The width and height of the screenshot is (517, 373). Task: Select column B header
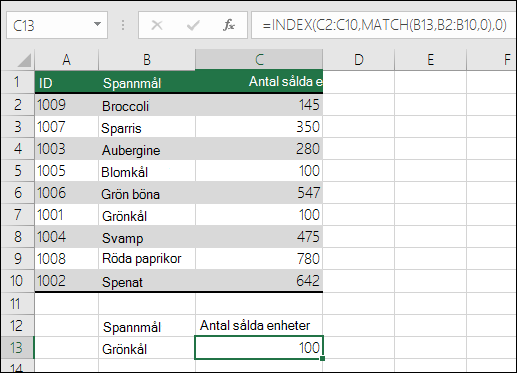[147, 60]
